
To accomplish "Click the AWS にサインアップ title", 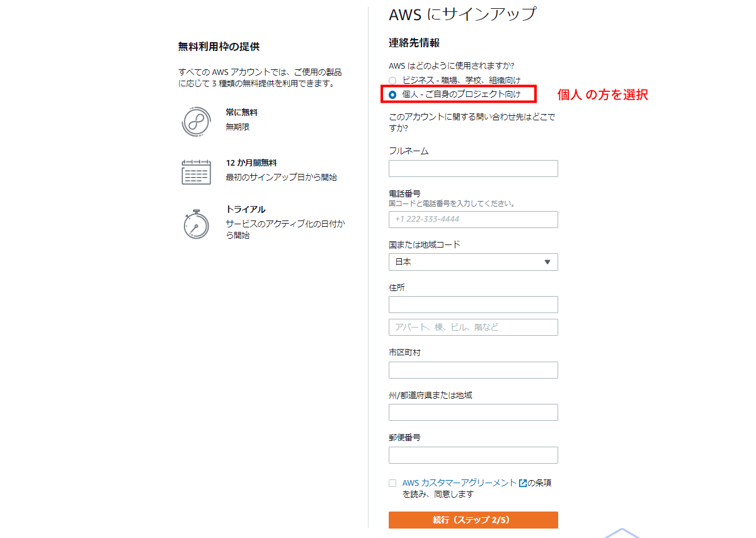I will [x=462, y=14].
